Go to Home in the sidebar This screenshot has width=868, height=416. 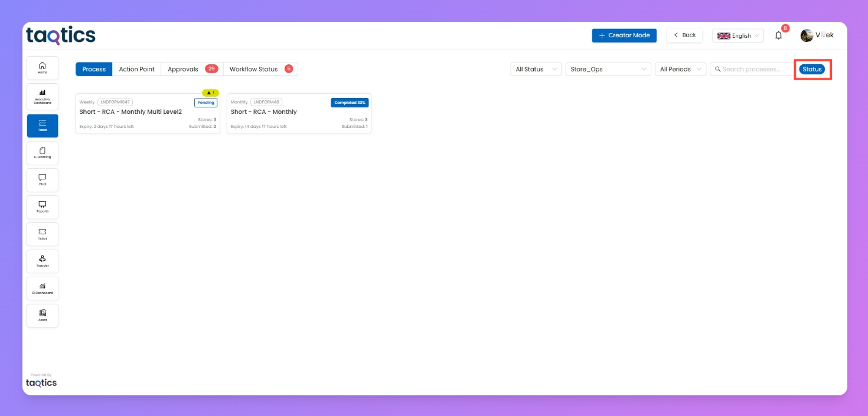43,68
